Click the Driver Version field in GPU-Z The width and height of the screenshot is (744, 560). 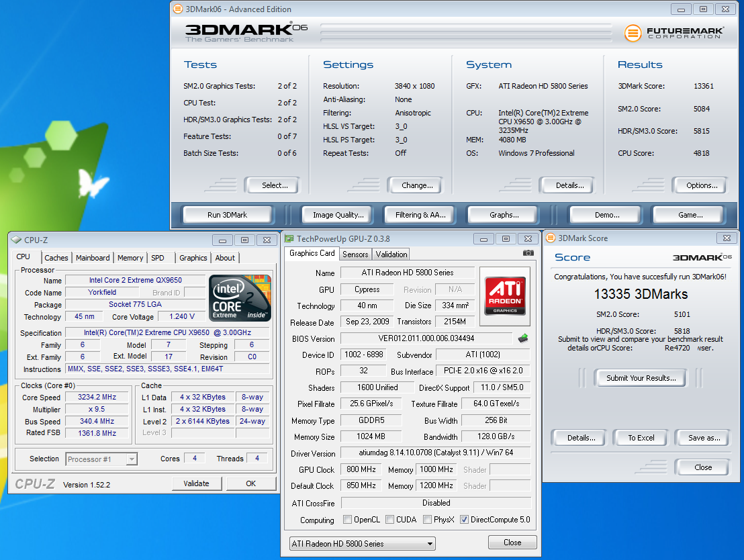coord(436,453)
